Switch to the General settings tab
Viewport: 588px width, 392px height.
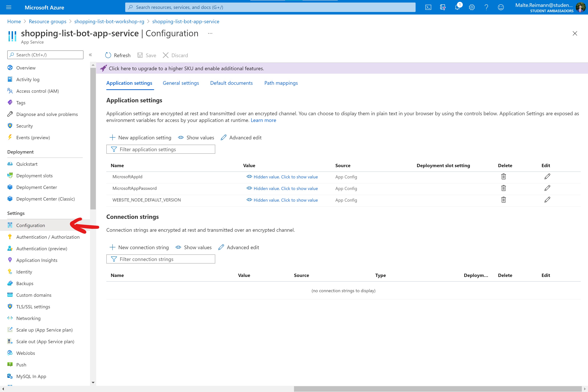coord(181,83)
